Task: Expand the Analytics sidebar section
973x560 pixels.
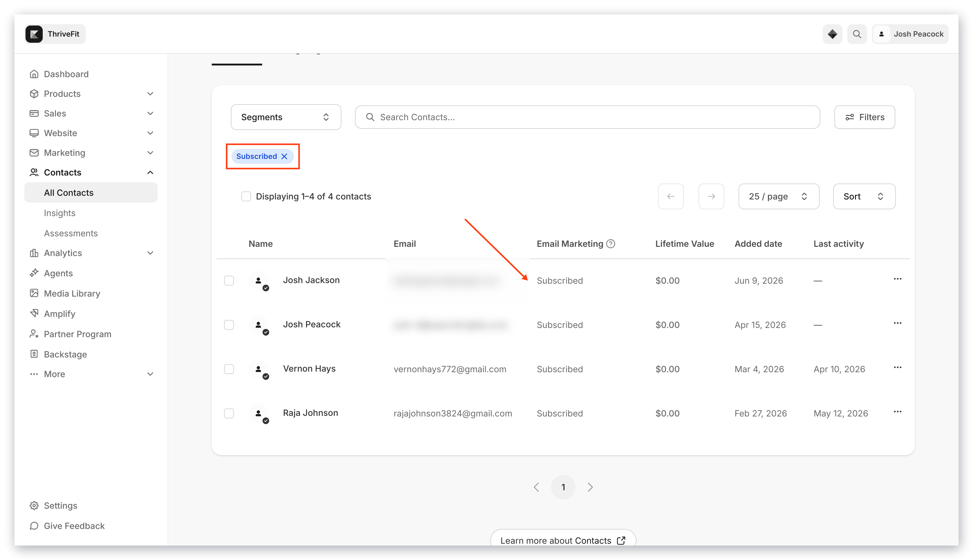Action: pos(150,253)
